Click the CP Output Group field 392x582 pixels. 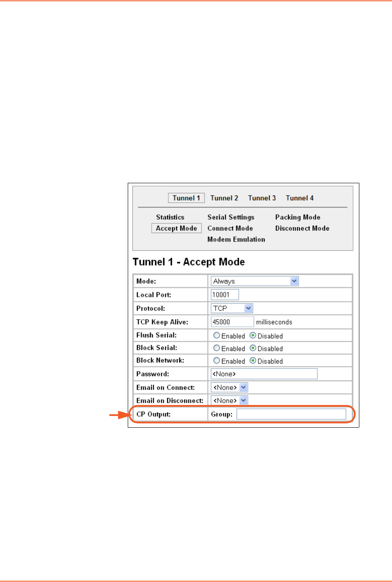pos(291,414)
